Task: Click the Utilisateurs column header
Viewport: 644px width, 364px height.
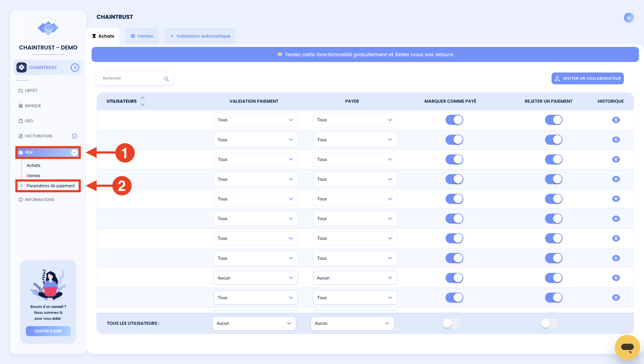Action: 122,101
